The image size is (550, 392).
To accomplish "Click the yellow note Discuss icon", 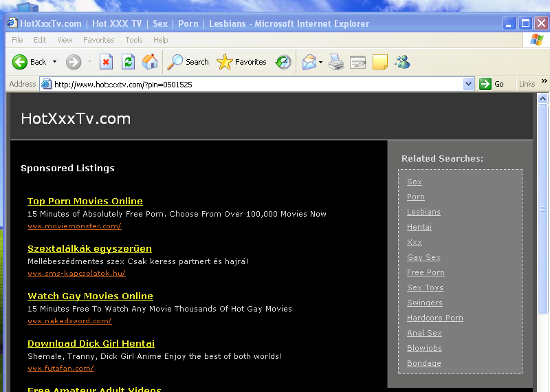I will (x=380, y=62).
